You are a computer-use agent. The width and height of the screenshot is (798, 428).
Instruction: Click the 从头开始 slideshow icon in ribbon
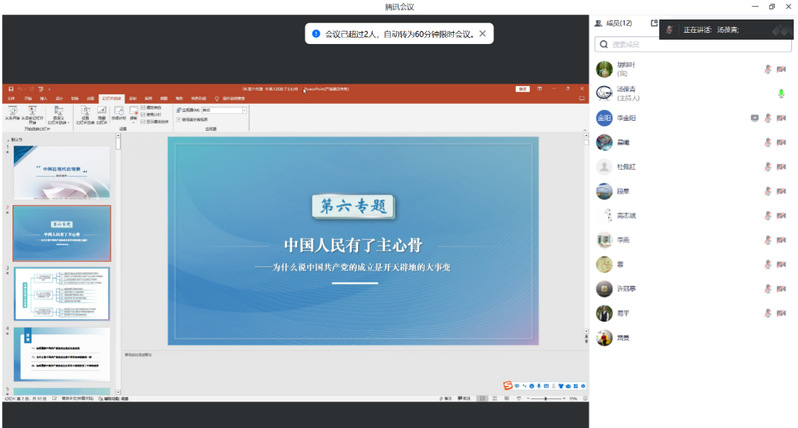coord(13,113)
